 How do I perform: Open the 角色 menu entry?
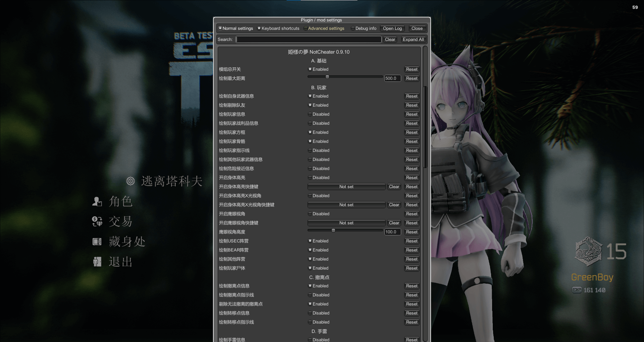point(121,202)
